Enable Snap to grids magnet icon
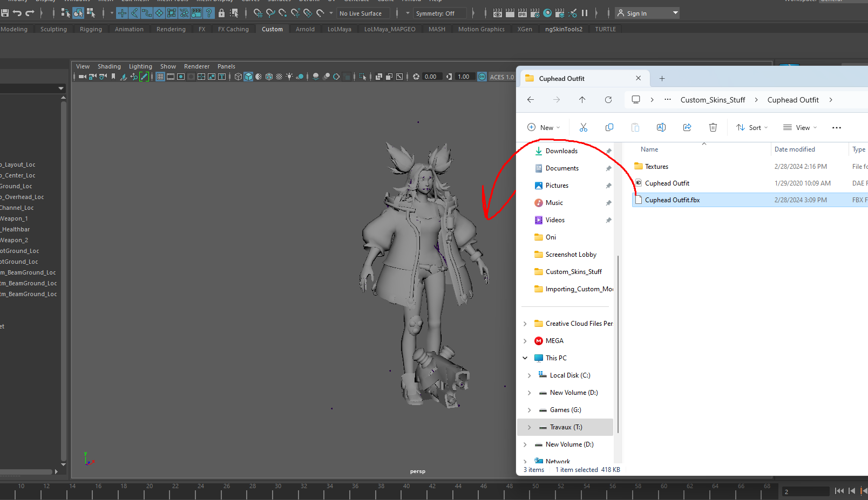This screenshot has width=868, height=500. [259, 13]
